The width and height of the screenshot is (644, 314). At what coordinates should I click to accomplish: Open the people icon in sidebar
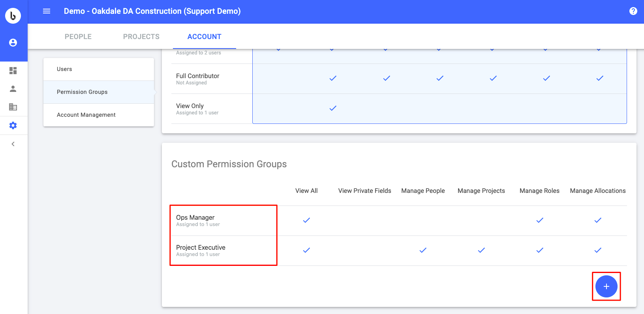pos(13,89)
